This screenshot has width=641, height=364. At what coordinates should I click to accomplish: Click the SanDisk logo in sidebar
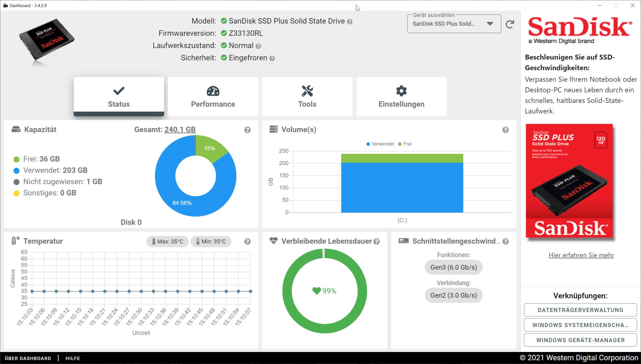[580, 30]
